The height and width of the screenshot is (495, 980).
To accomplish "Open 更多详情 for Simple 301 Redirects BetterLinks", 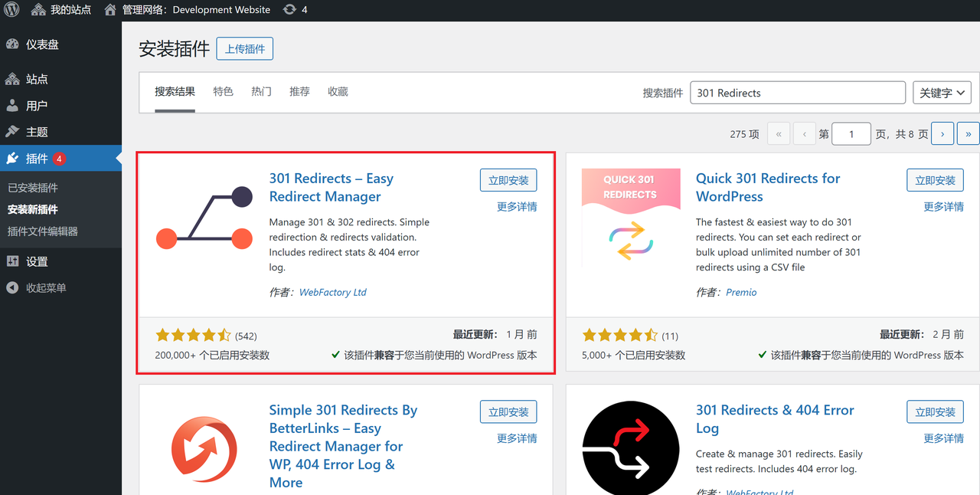I will click(x=517, y=438).
